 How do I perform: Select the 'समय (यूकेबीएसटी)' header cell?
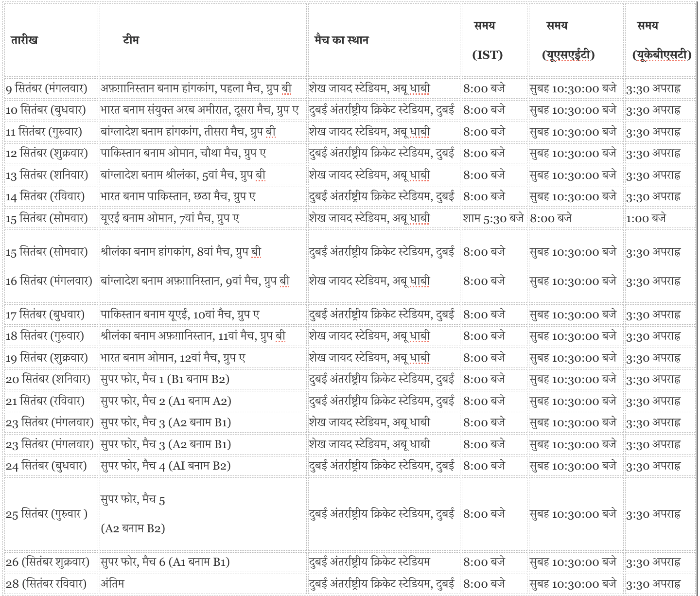(x=661, y=40)
